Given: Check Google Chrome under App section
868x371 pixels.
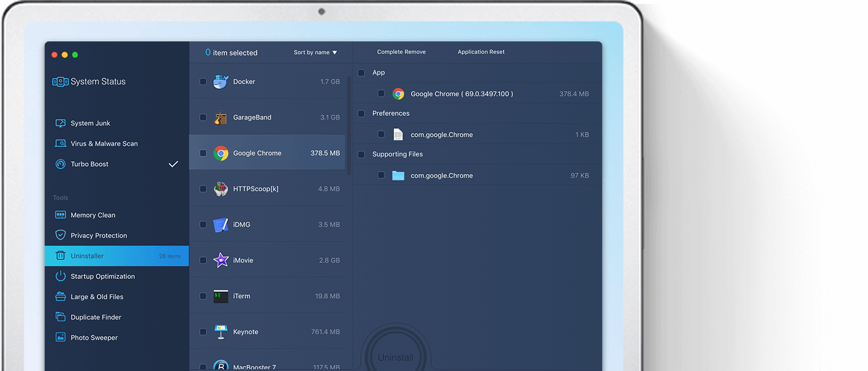Looking at the screenshot, I should (x=381, y=93).
